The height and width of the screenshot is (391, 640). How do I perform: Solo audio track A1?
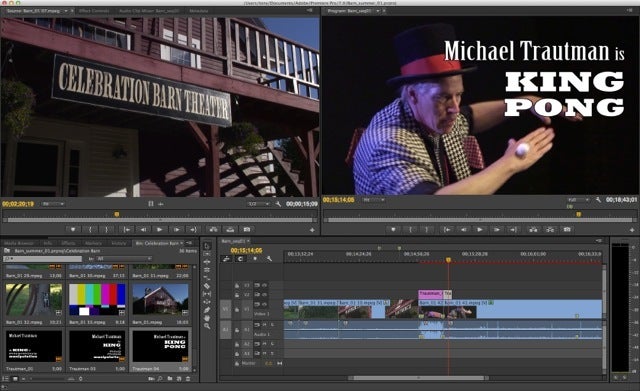(272, 325)
